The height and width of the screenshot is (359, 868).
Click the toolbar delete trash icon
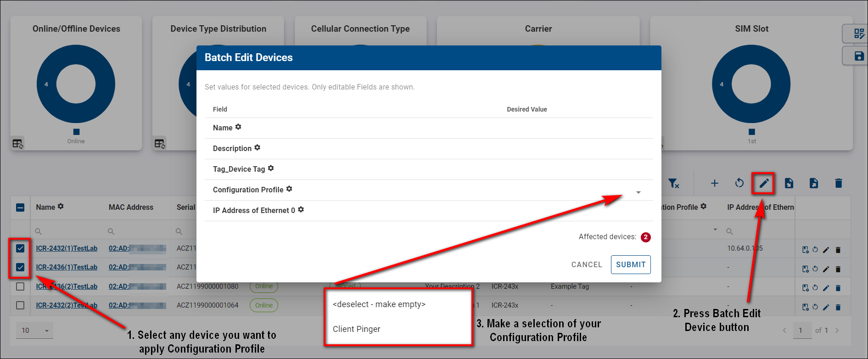(839, 183)
